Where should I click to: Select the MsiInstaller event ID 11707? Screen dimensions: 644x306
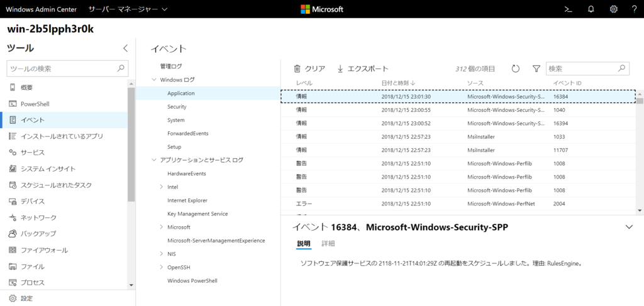point(458,150)
